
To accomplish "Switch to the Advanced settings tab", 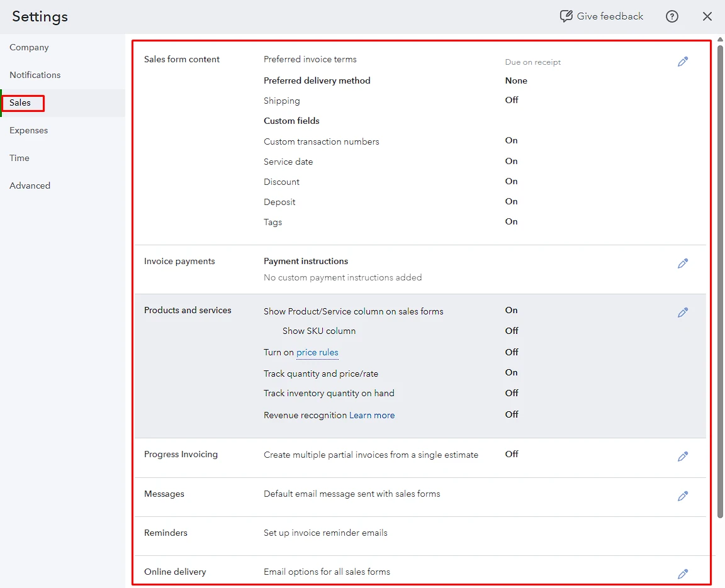I will pos(30,185).
